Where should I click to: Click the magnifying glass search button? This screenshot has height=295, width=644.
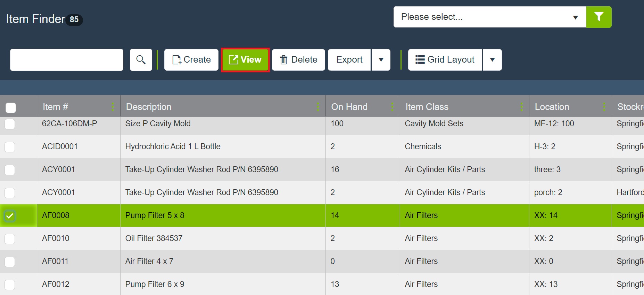click(x=141, y=60)
